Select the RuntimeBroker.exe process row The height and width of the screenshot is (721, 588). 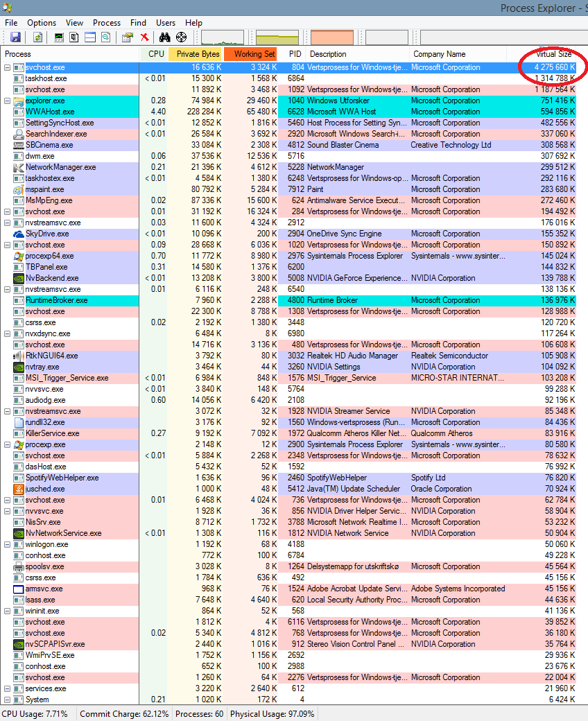coord(288,300)
